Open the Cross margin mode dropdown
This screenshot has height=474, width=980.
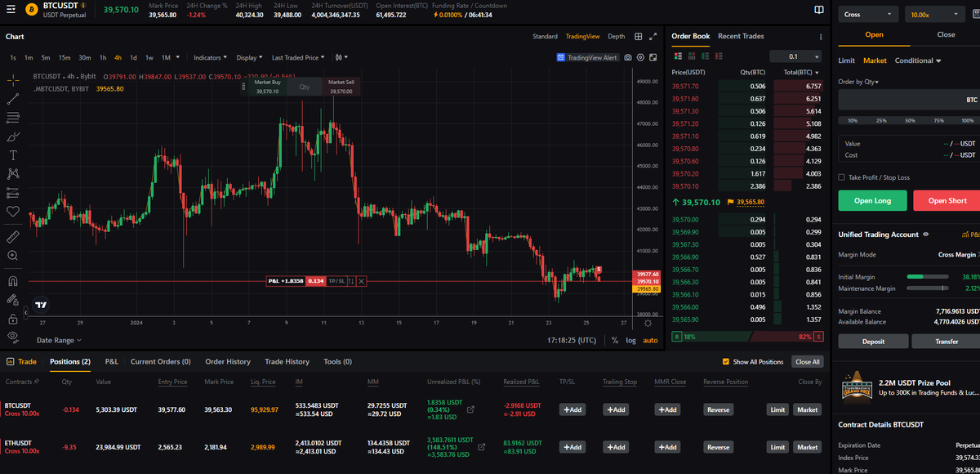pyautogui.click(x=868, y=14)
